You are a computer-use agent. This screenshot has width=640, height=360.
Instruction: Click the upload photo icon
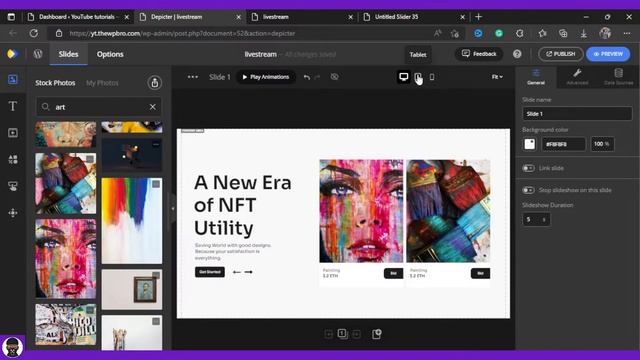pyautogui.click(x=154, y=83)
